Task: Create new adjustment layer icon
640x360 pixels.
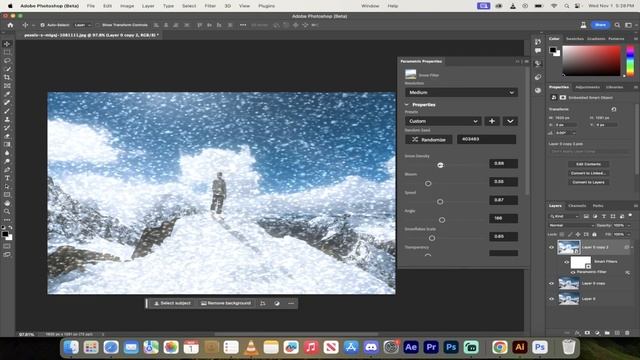Action: point(597,333)
